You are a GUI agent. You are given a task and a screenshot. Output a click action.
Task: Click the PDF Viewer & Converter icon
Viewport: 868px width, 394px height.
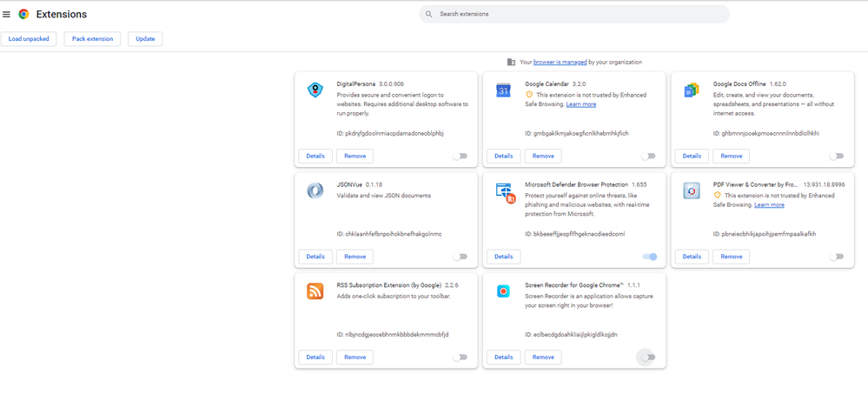[692, 191]
